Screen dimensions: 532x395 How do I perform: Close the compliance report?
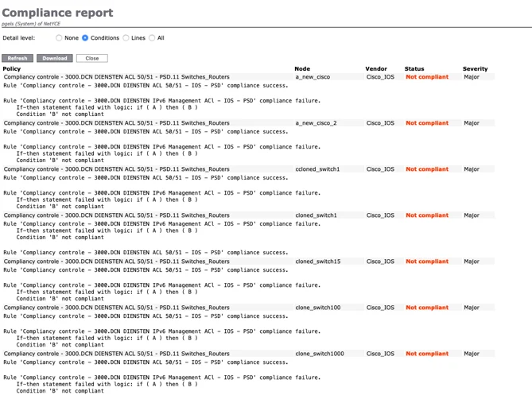[x=92, y=58]
